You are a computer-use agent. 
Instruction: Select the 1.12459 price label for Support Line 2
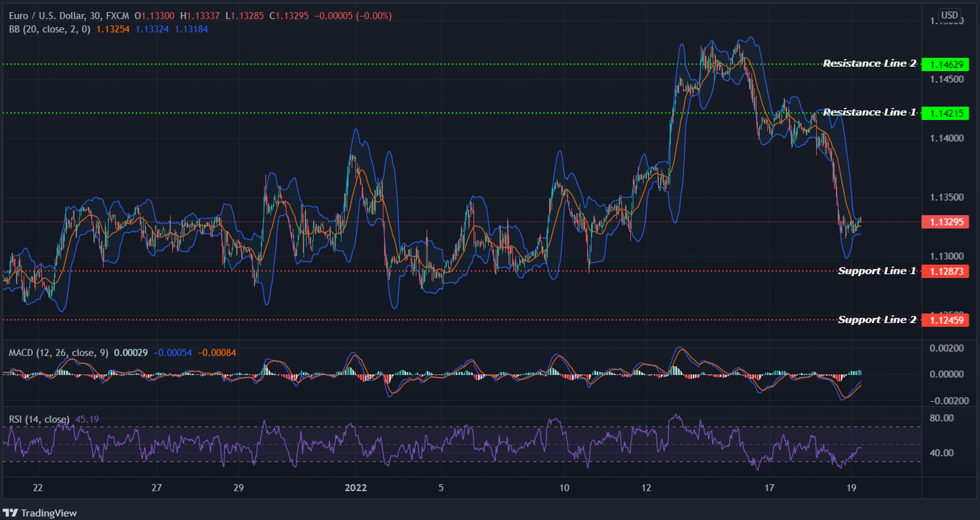click(947, 320)
